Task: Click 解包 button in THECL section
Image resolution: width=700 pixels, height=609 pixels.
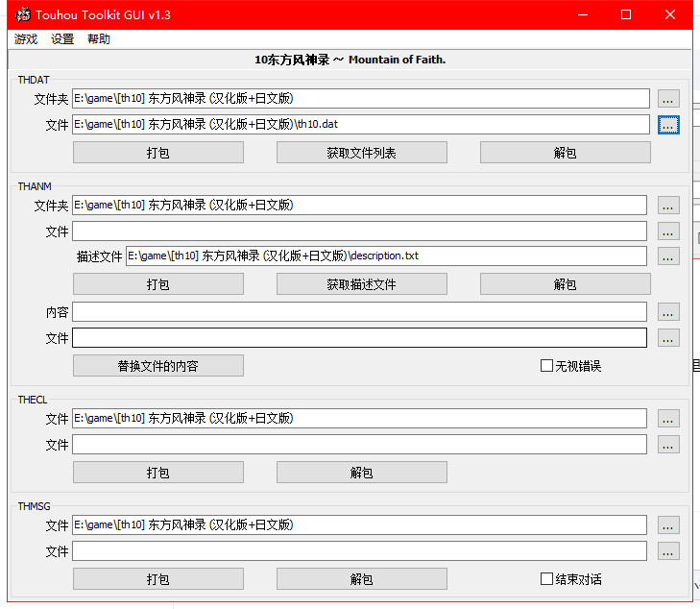Action: click(362, 473)
